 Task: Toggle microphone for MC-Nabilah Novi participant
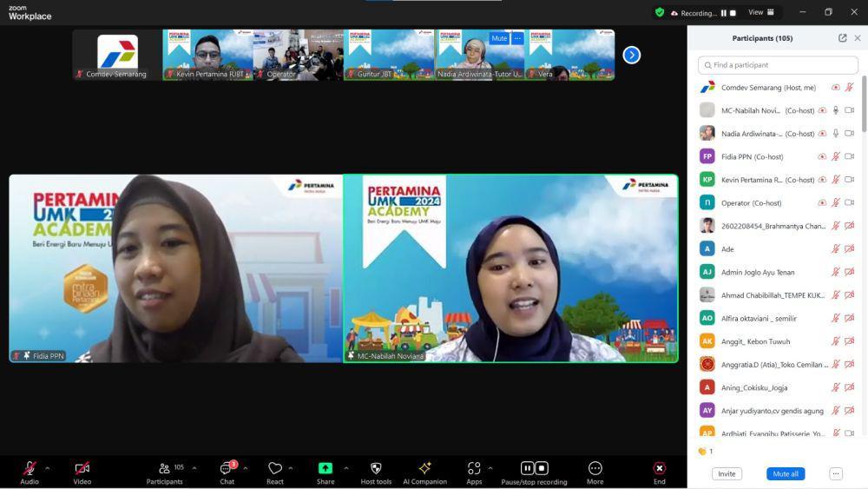point(836,110)
